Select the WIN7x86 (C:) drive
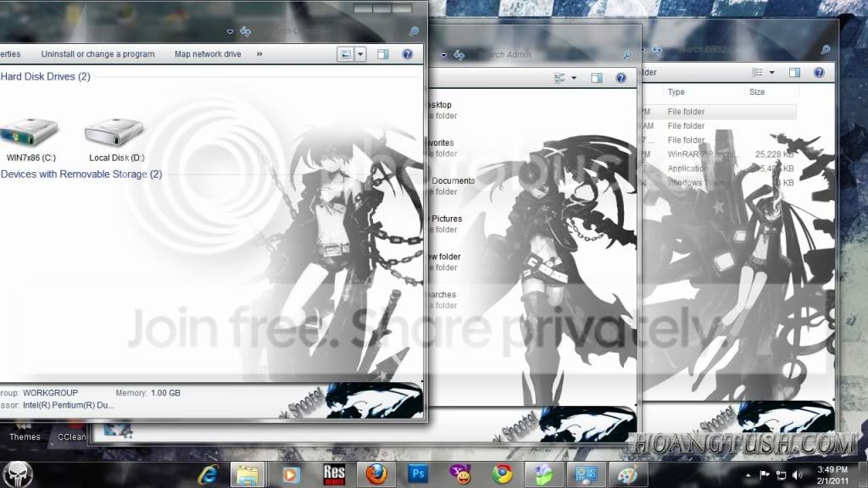The image size is (868, 488). 31,140
